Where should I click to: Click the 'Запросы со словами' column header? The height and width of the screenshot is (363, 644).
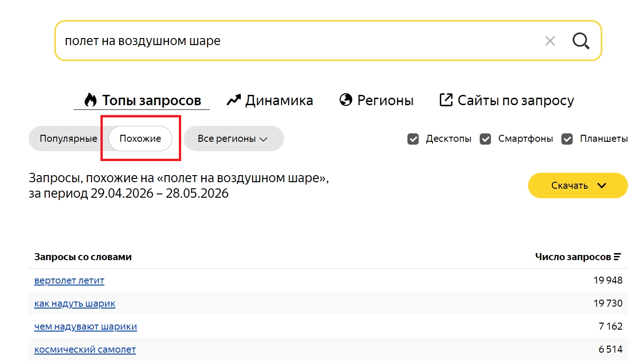[x=83, y=257]
